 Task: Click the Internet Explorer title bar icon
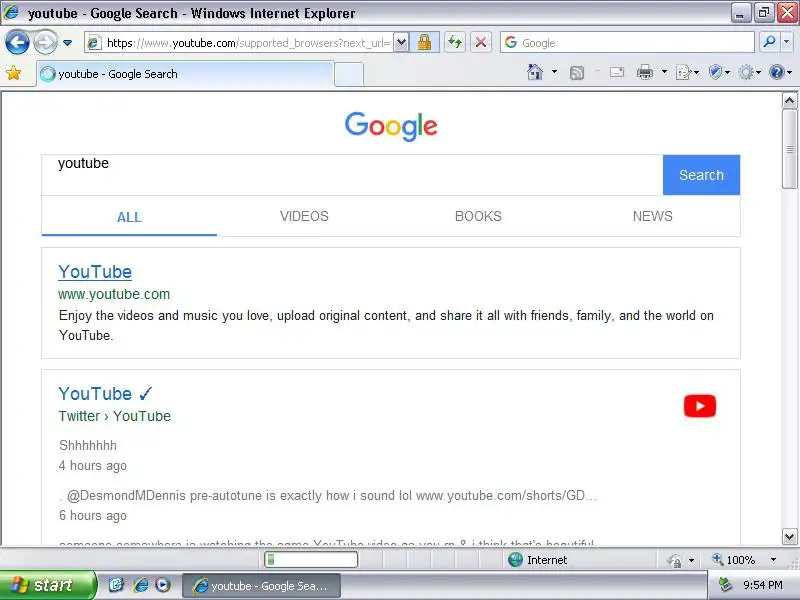click(11, 12)
